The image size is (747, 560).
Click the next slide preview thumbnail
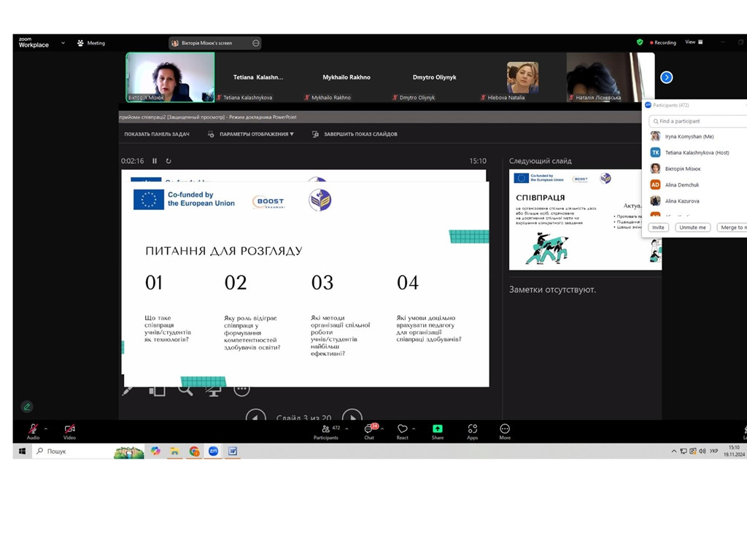[585, 219]
